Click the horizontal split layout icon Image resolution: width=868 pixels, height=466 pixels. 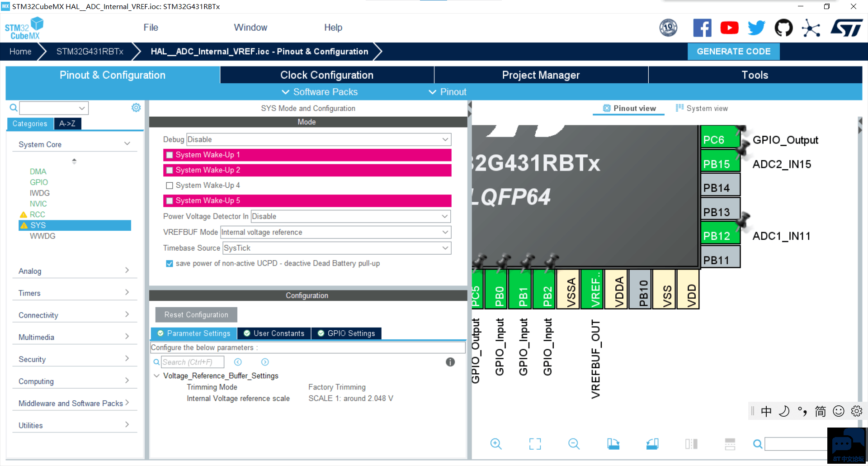coord(730,444)
